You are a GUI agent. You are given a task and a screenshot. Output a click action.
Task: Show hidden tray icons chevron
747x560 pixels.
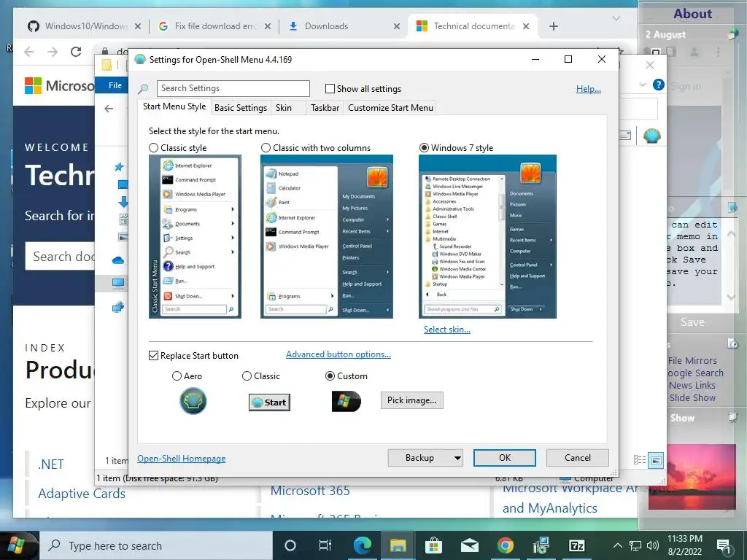pyautogui.click(x=617, y=545)
